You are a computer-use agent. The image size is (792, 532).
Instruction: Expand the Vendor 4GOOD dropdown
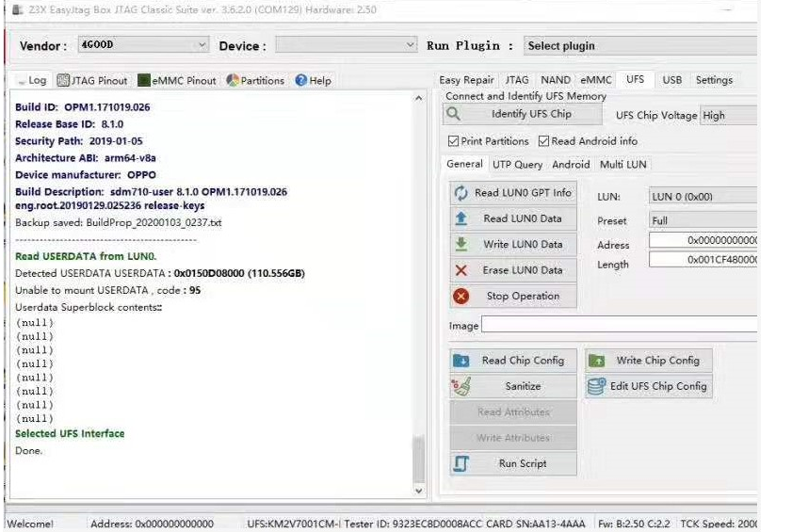[143, 45]
